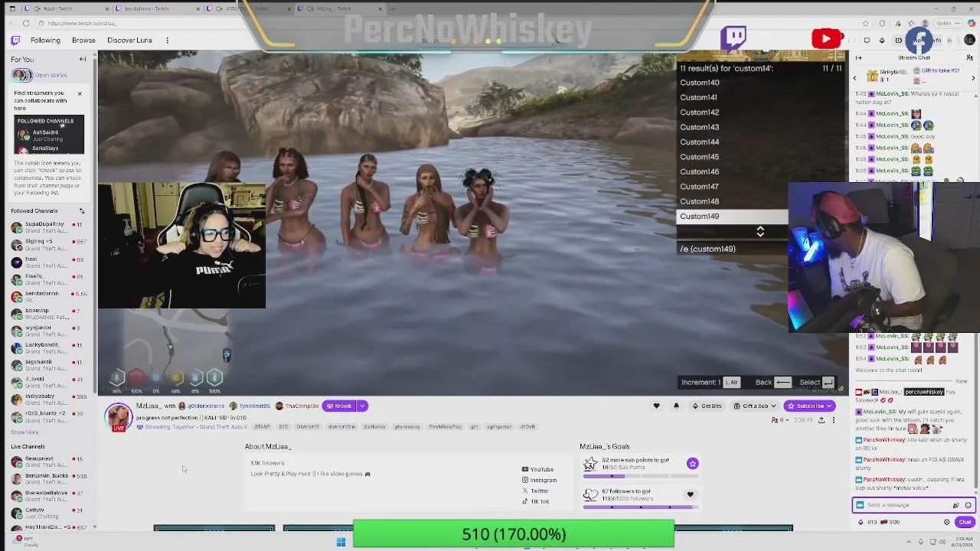
Task: Toggle the follow heart icon
Action: coord(656,406)
